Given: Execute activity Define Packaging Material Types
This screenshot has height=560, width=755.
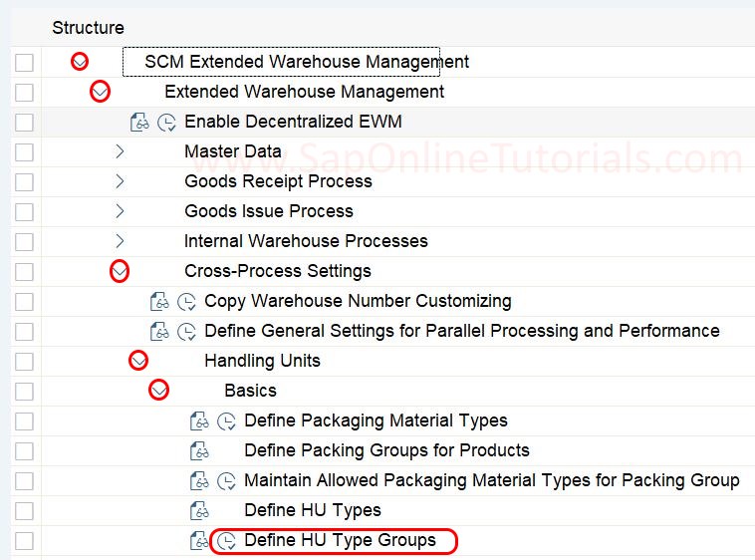Looking at the screenshot, I should [x=226, y=421].
